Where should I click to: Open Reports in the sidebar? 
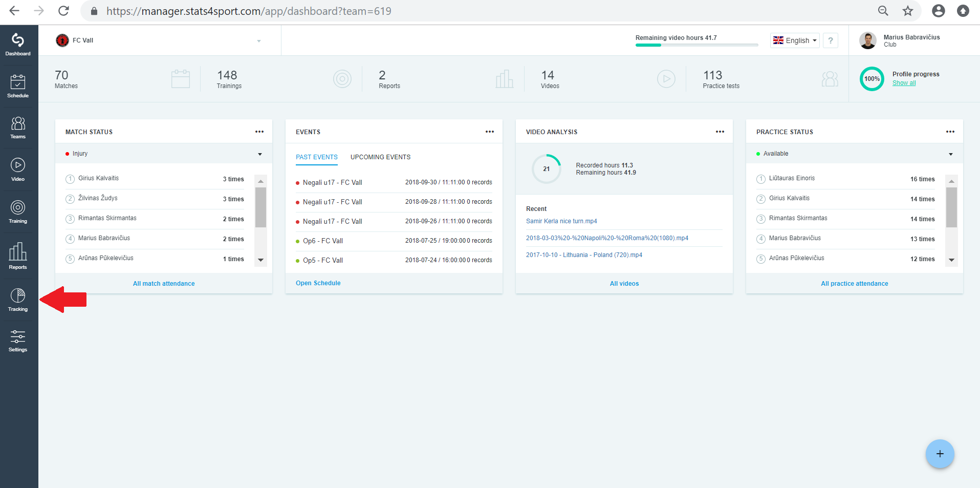pyautogui.click(x=18, y=256)
